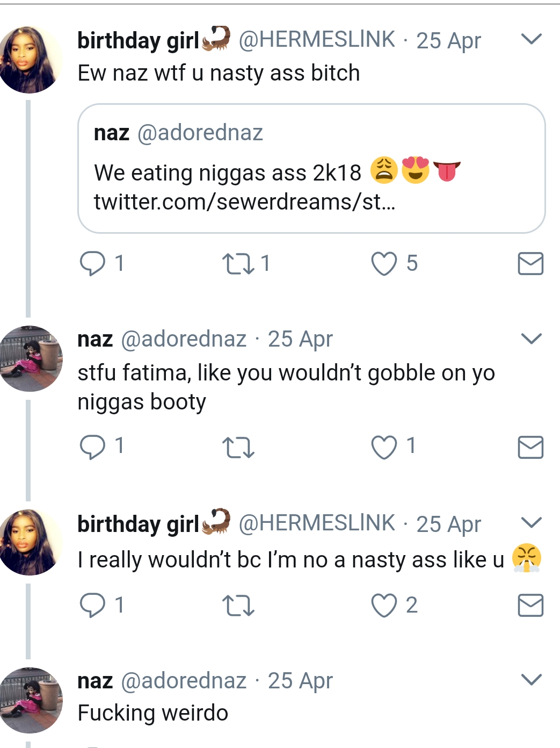The height and width of the screenshot is (748, 560).
Task: Share first tweet via direct message icon
Action: click(530, 264)
